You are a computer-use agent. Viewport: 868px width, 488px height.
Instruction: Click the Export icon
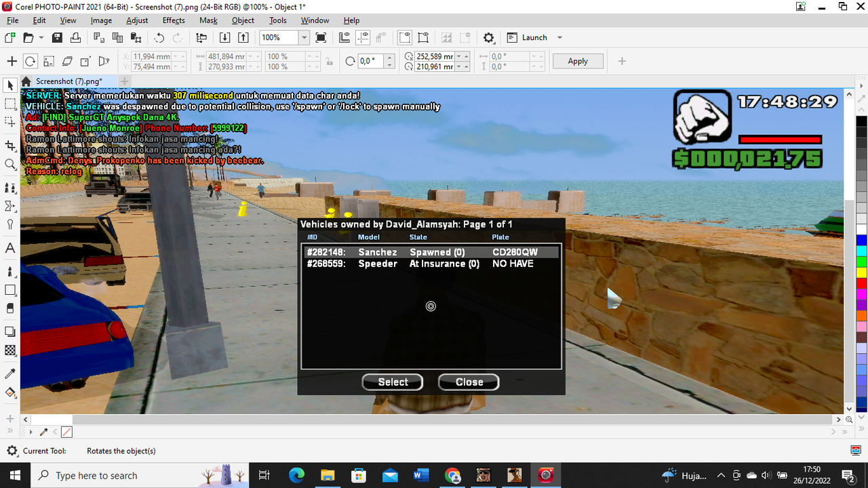[243, 38]
